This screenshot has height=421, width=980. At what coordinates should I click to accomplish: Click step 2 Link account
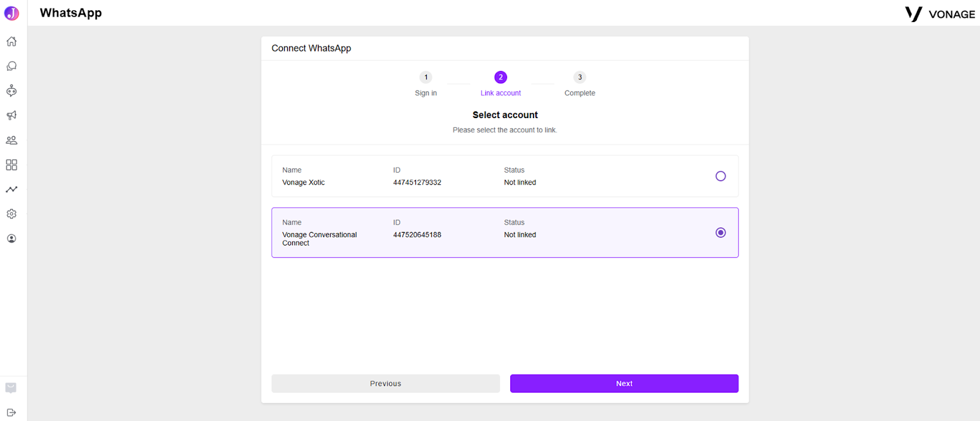(x=500, y=84)
